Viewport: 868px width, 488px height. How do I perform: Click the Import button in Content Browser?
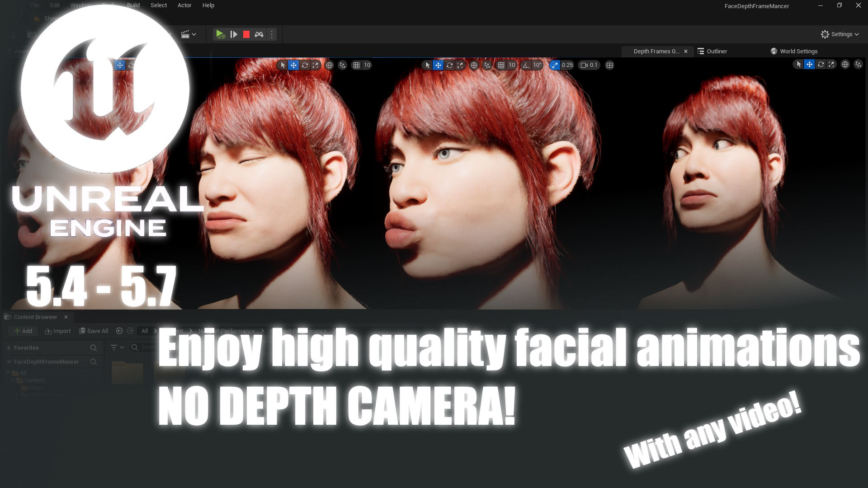tap(57, 331)
